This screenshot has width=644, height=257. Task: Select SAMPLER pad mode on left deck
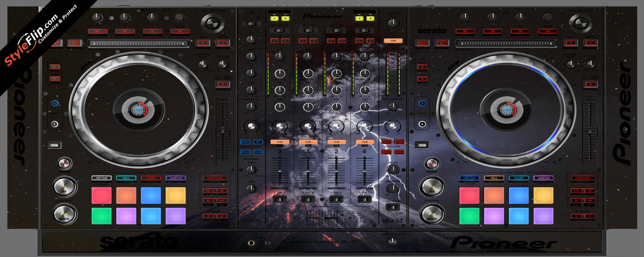176,178
